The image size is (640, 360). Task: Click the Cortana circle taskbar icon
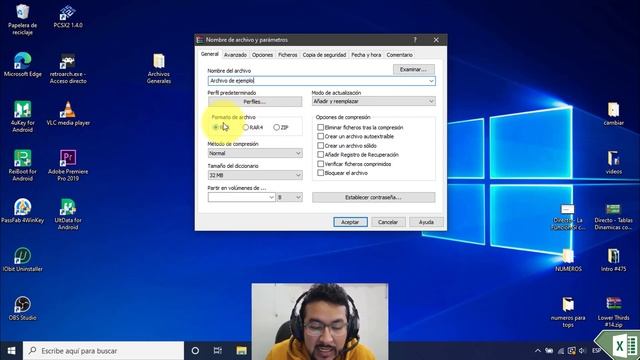[195, 351]
